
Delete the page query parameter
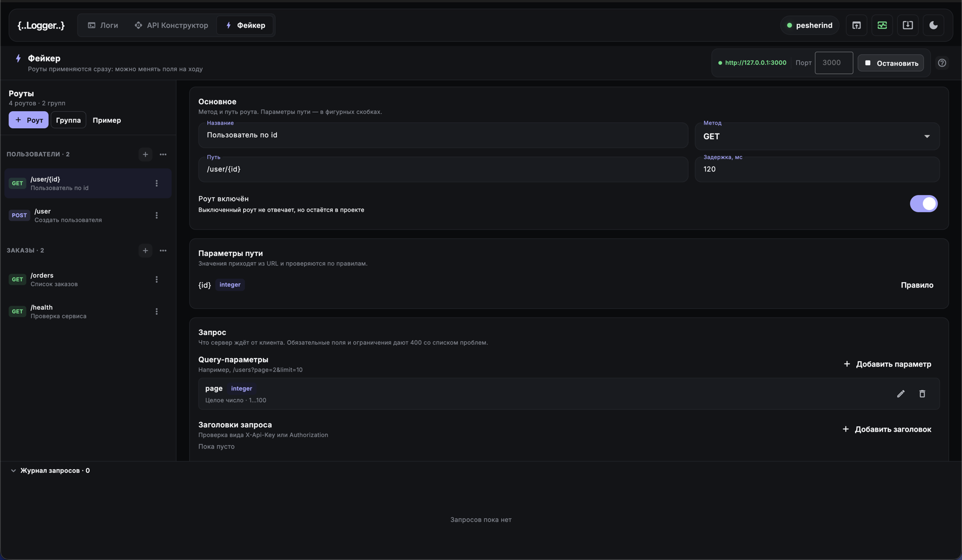tap(922, 394)
